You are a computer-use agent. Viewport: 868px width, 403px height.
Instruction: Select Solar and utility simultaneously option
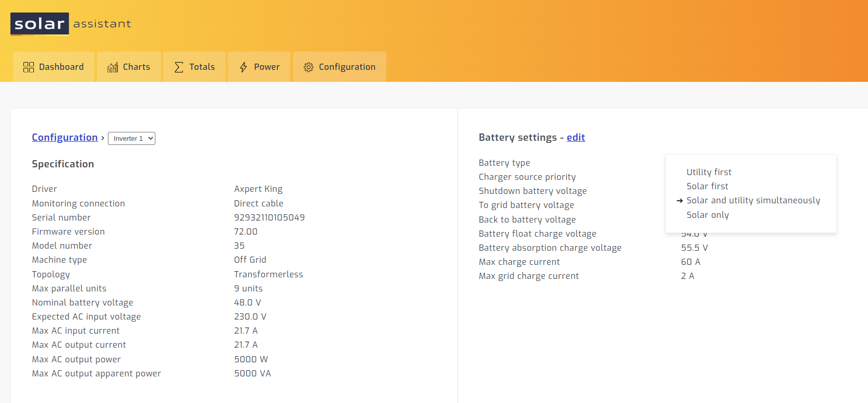[753, 200]
